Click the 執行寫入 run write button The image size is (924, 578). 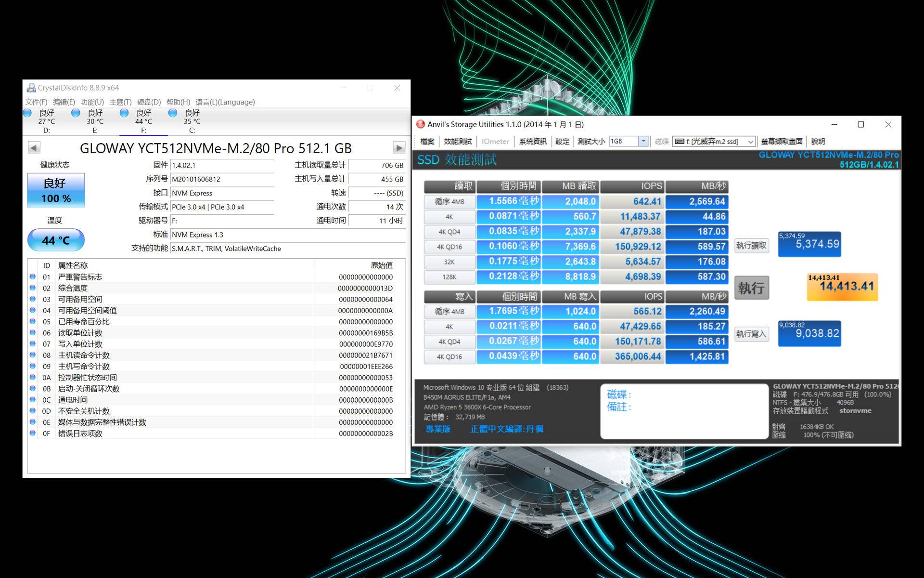point(751,334)
